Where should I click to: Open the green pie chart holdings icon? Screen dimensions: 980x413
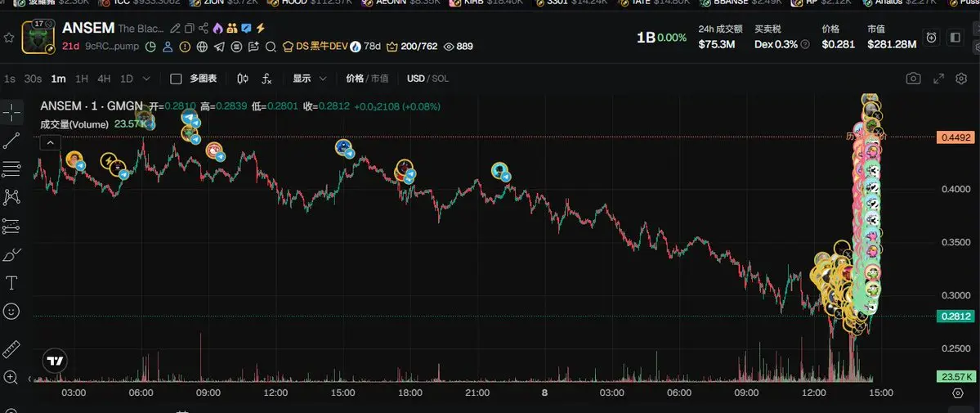150,47
